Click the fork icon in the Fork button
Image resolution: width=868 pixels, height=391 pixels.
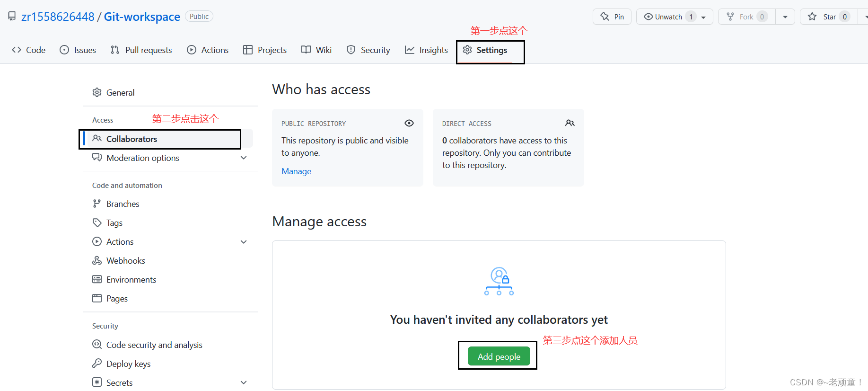tap(730, 17)
